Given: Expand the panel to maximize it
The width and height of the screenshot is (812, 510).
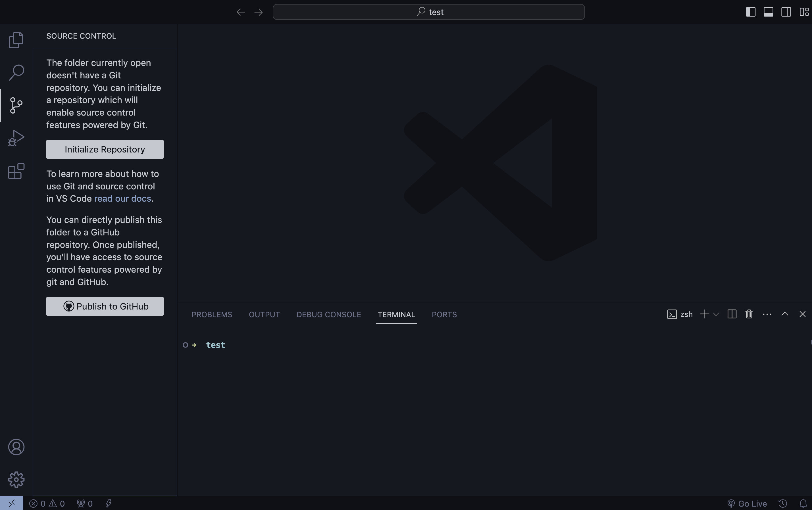Looking at the screenshot, I should tap(785, 314).
